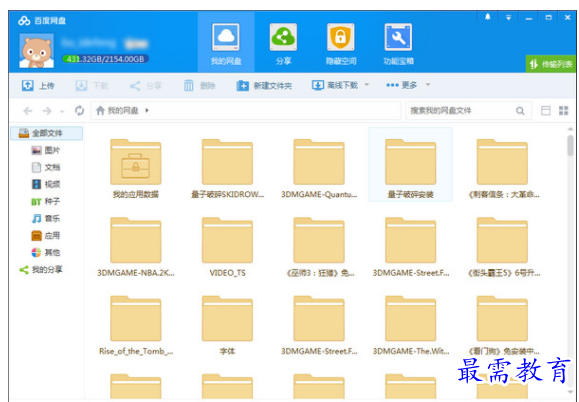
Task: Open the 更多 menu
Action: pyautogui.click(x=401, y=85)
